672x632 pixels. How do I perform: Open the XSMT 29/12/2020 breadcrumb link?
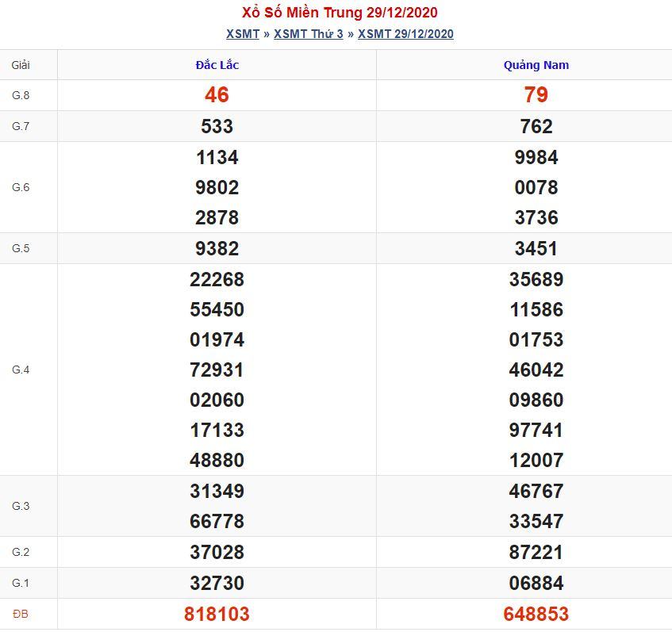tap(405, 34)
